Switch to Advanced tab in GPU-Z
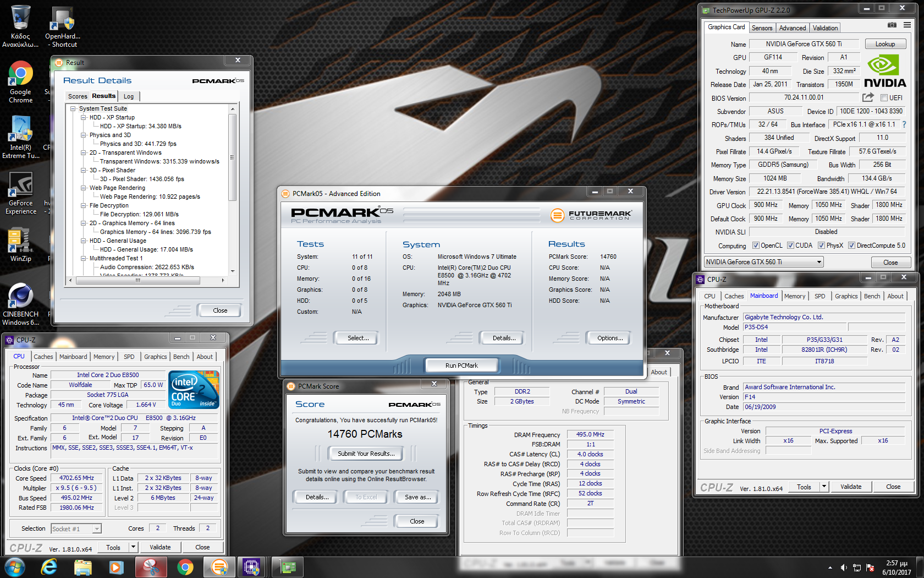Image resolution: width=924 pixels, height=578 pixels. click(792, 28)
